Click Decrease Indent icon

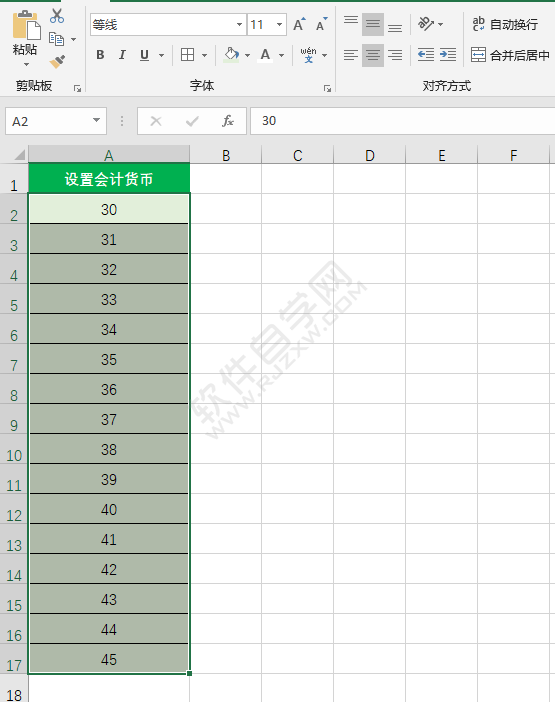click(426, 55)
